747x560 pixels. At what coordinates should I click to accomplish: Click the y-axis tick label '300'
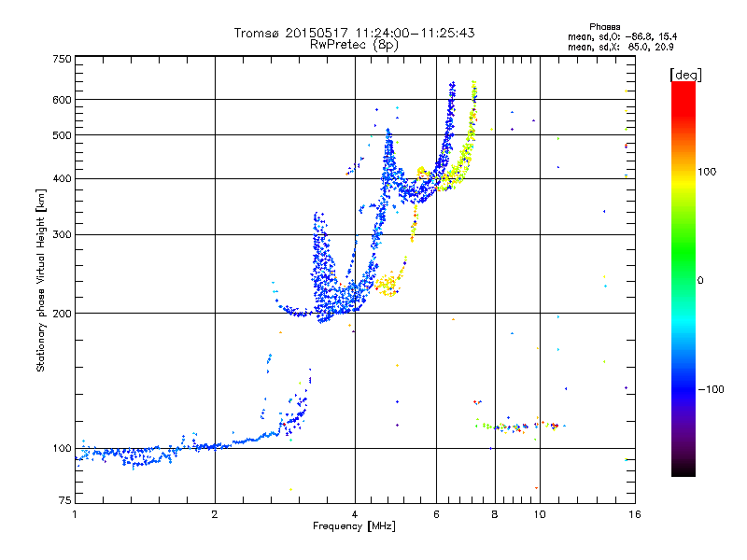(62, 234)
